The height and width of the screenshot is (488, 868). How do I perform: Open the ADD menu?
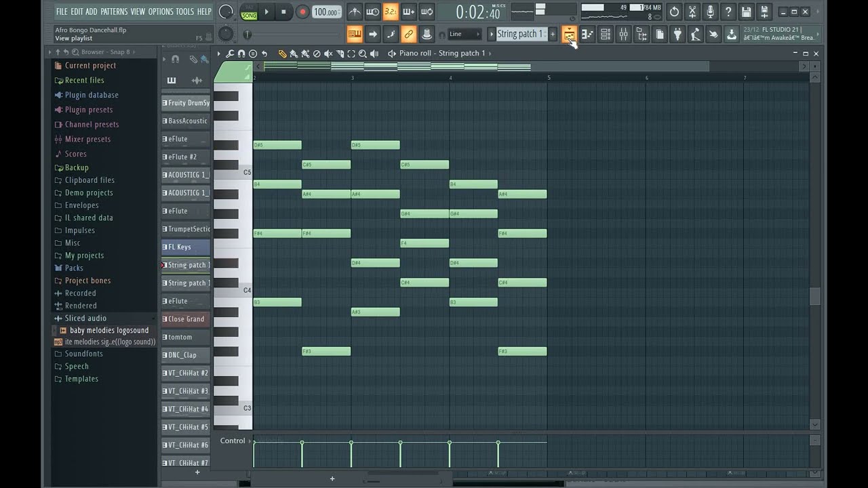[x=92, y=12]
